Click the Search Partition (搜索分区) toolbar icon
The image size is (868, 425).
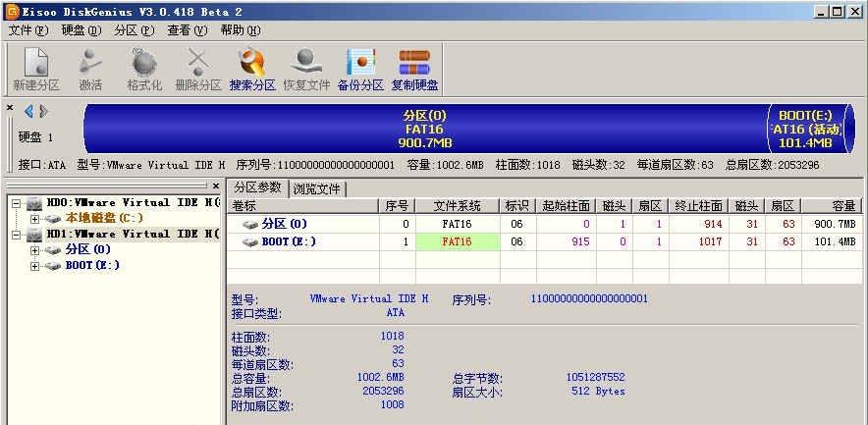252,62
